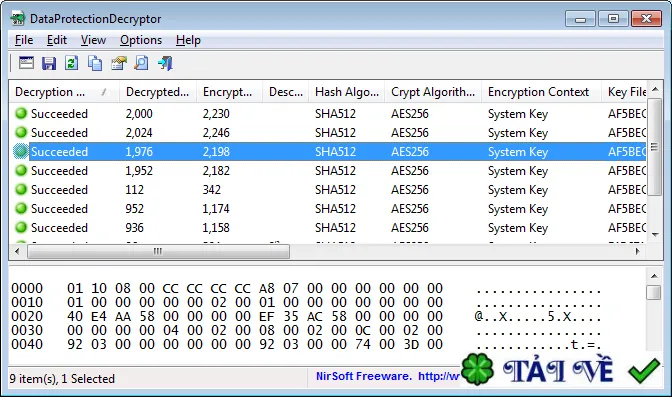The height and width of the screenshot is (397, 672).
Task: Click the 2,198 encrypted size cell
Action: (216, 152)
